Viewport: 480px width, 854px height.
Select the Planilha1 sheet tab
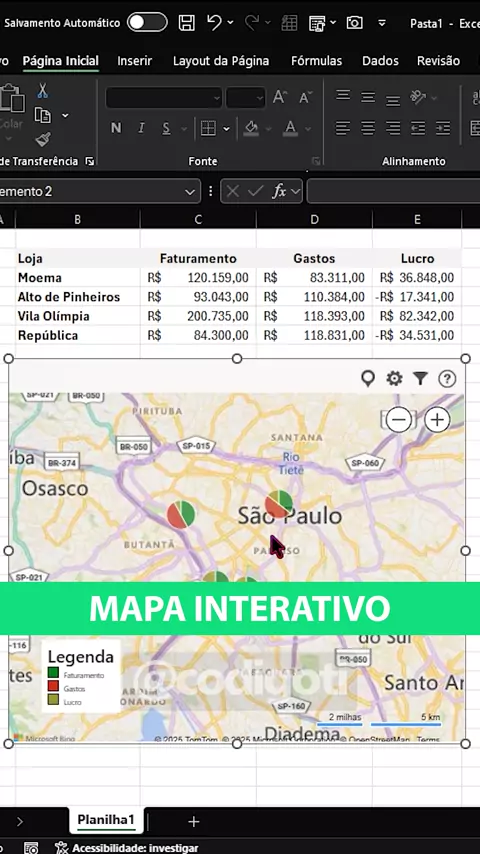pos(106,820)
